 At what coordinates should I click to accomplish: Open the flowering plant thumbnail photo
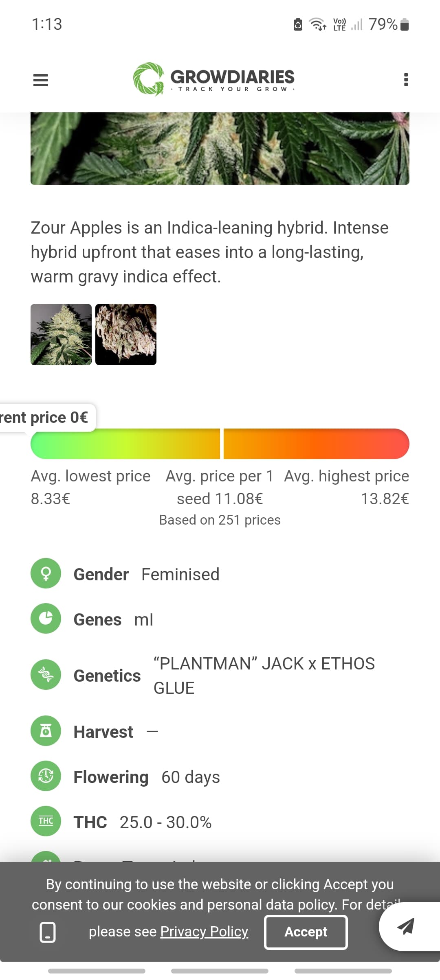point(61,335)
